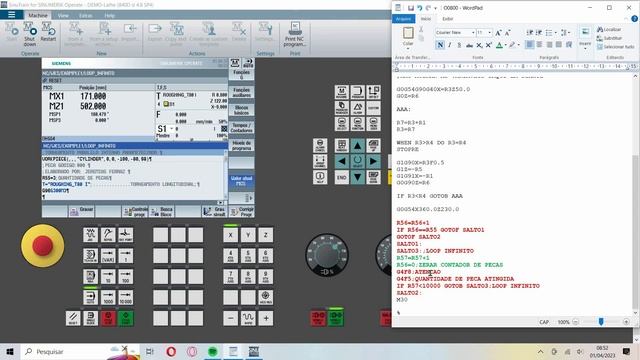
Task: Open the SinuTrain hamburger menu
Action: click(11, 15)
